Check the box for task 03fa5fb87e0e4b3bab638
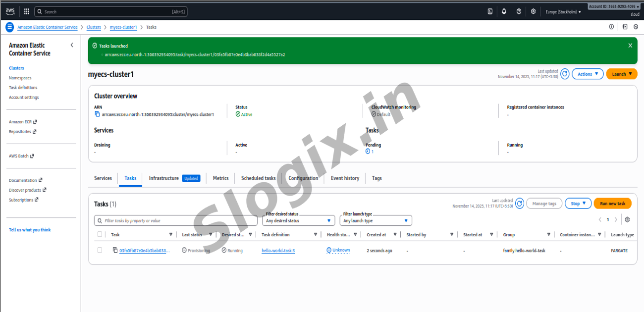Viewport: 644px width, 312px height. [x=100, y=251]
